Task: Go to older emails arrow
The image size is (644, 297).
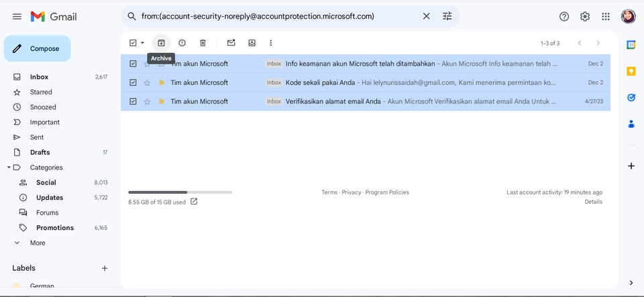Action: (598, 43)
